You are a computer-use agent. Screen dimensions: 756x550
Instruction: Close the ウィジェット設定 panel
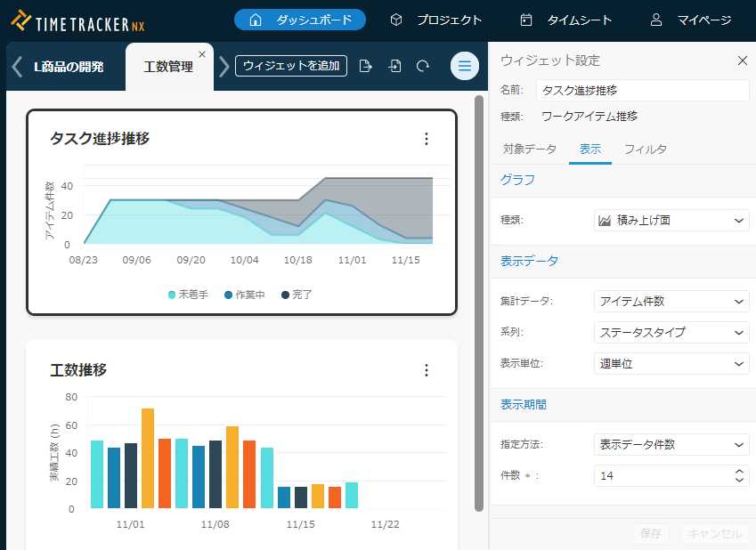click(742, 61)
